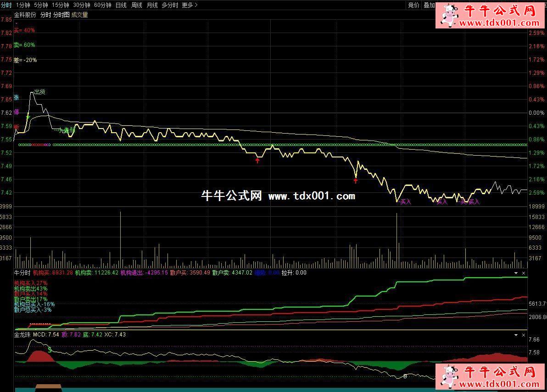The height and width of the screenshot is (392, 547).
Task: Click the 0.00% right axis label
Action: [536, 113]
